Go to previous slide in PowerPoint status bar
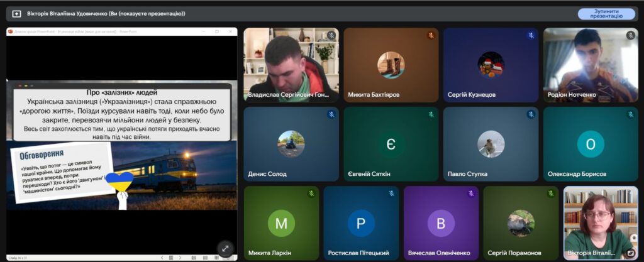 pyautogui.click(x=162, y=258)
